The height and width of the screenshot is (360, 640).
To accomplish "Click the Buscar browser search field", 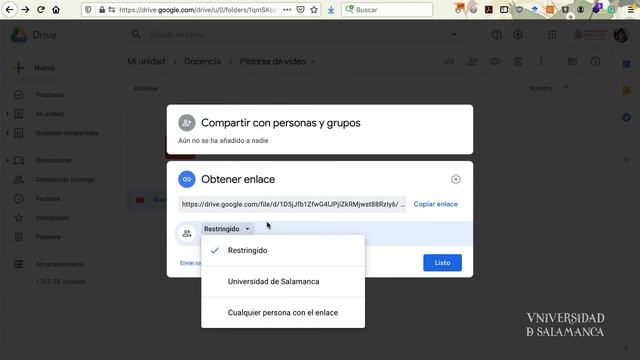I will pyautogui.click(x=387, y=9).
